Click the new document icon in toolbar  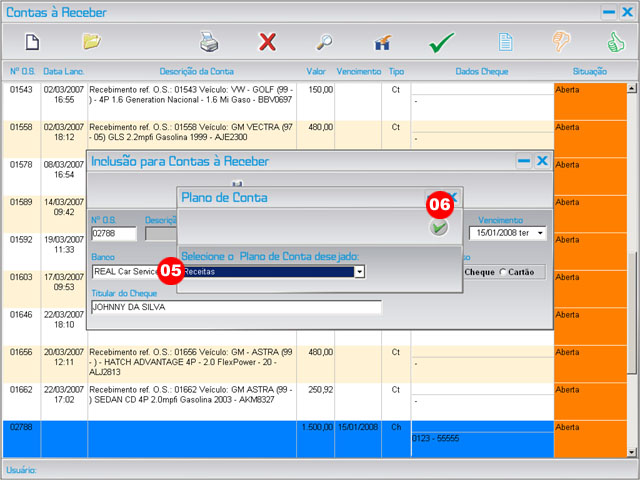(x=32, y=42)
